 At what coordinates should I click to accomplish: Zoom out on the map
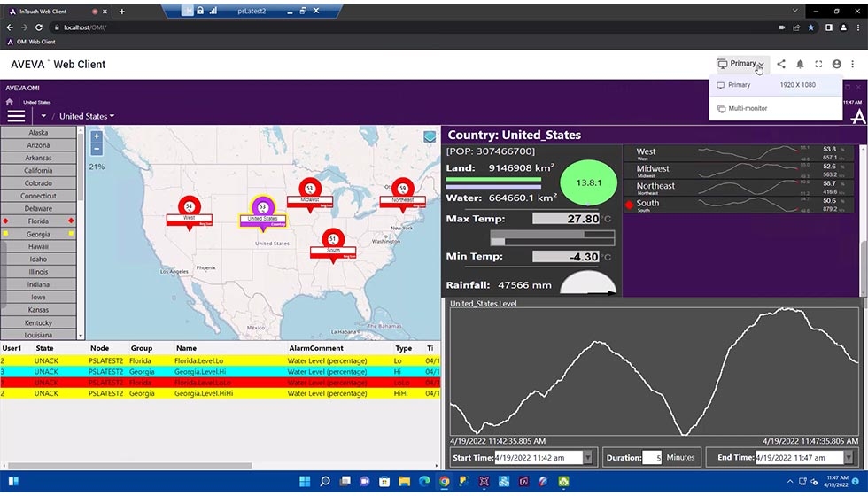[97, 149]
